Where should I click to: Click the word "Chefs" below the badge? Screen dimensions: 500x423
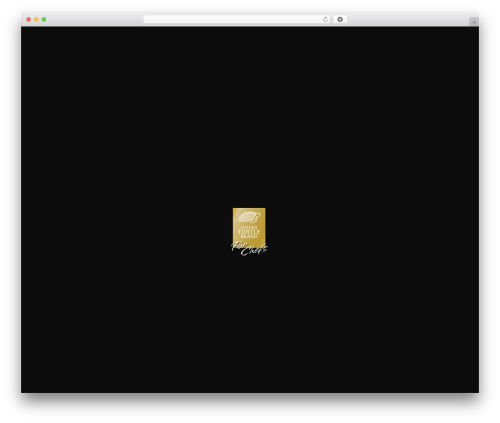tap(254, 250)
